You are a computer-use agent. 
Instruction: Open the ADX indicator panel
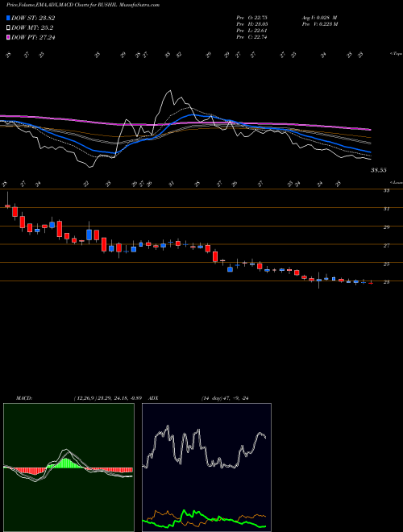(x=206, y=468)
